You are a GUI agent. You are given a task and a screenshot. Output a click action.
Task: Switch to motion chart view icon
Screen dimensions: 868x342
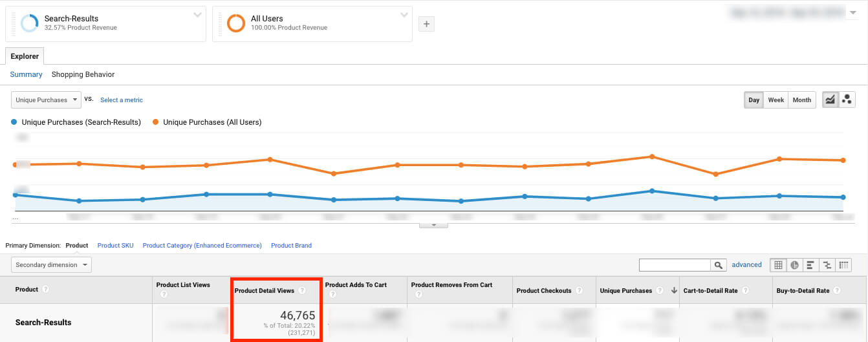(847, 100)
